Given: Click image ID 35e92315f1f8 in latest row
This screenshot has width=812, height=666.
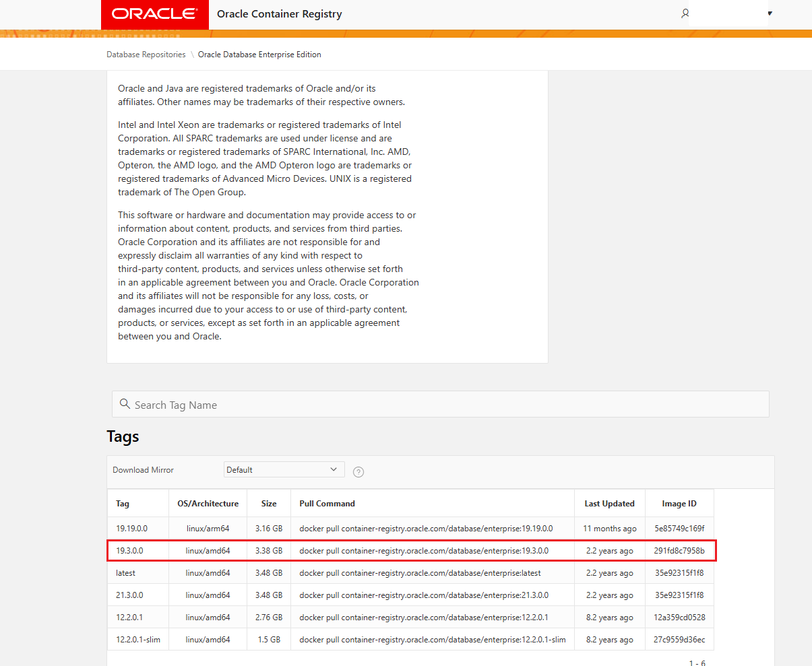Looking at the screenshot, I should pyautogui.click(x=679, y=573).
